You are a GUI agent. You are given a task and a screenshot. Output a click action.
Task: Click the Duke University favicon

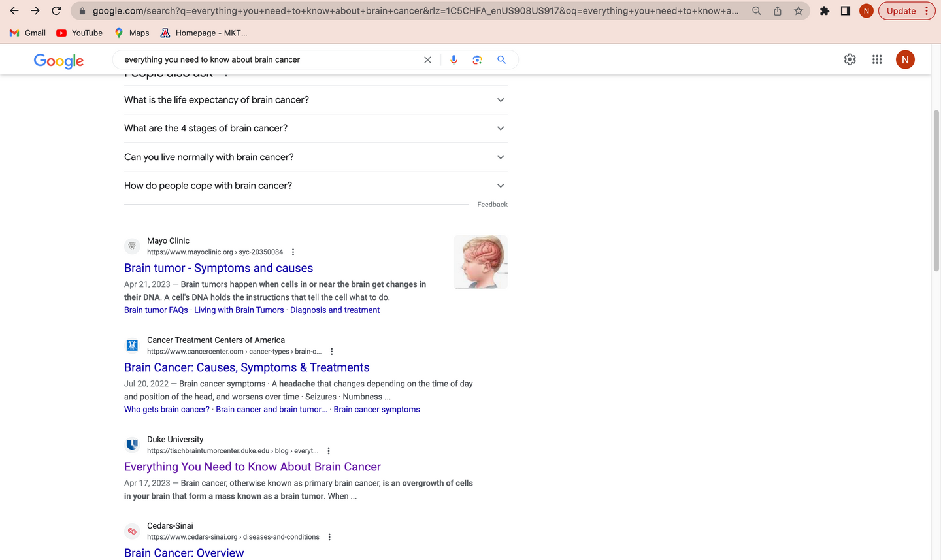pyautogui.click(x=132, y=445)
